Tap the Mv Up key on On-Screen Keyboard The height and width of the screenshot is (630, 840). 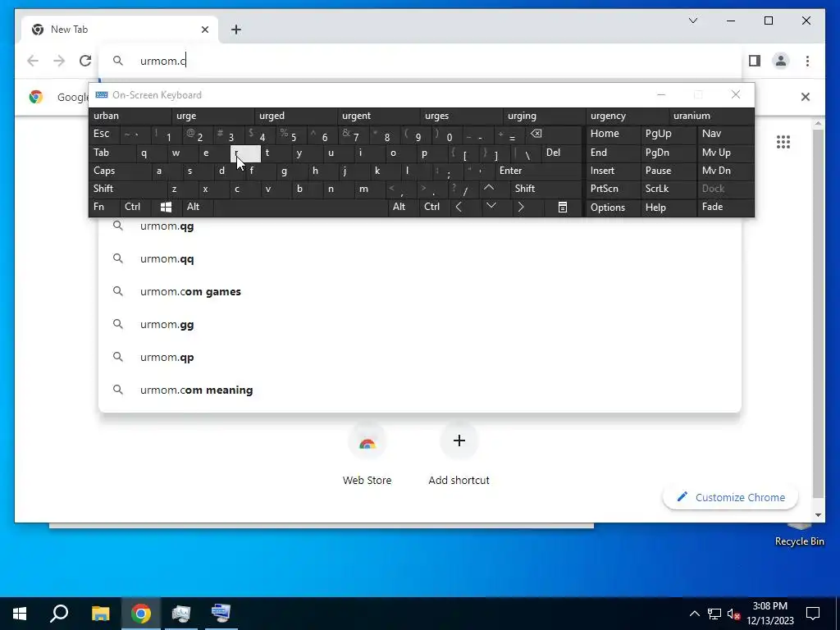tap(725, 153)
